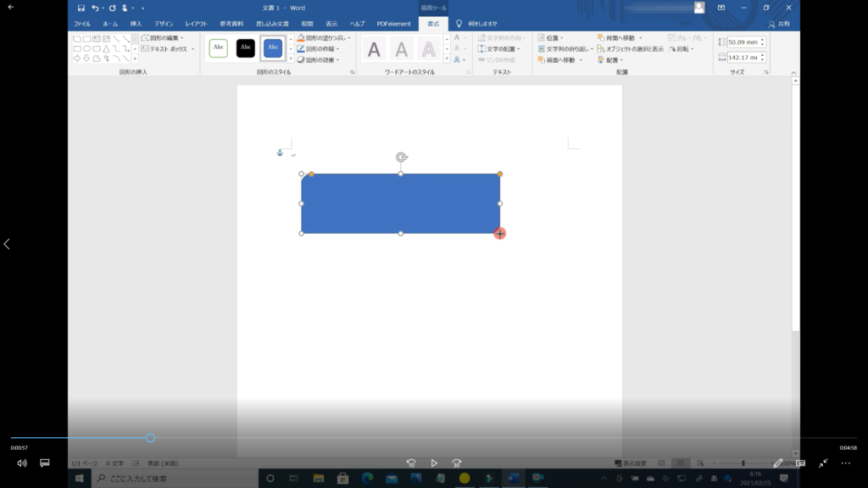The height and width of the screenshot is (488, 868).
Task: Click オブジェクトの選択と表示 selection pane button
Action: [x=631, y=49]
